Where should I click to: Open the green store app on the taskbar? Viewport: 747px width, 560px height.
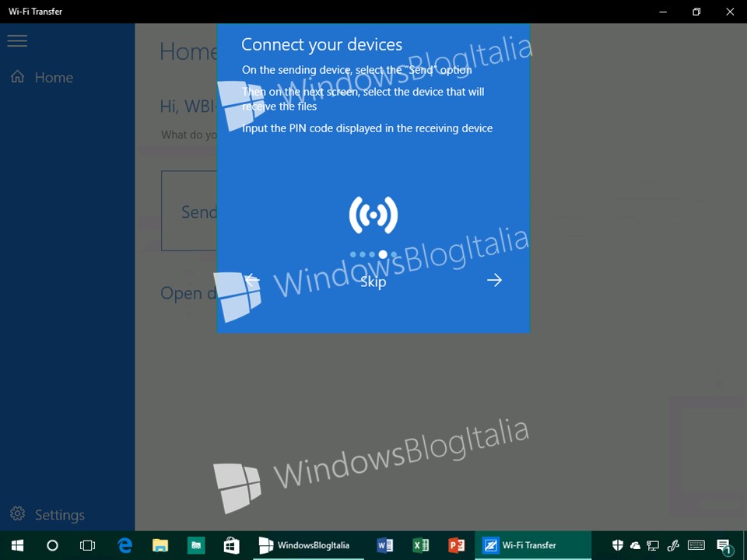(x=196, y=545)
